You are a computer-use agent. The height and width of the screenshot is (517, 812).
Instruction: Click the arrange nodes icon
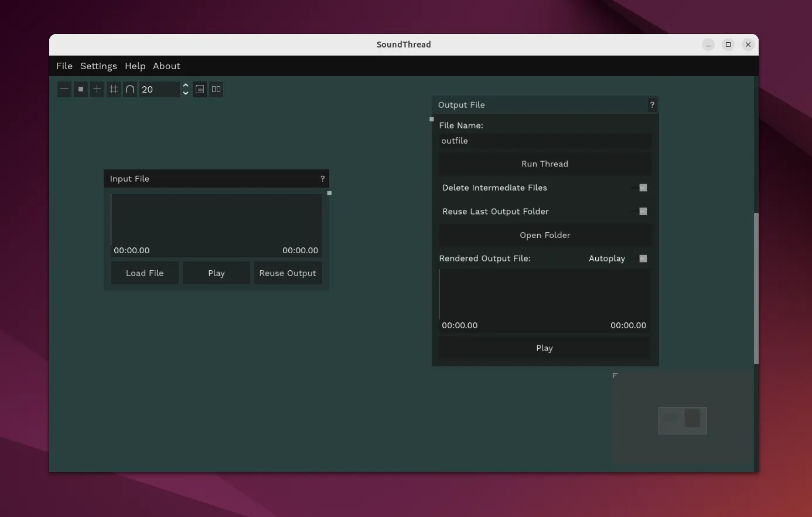click(216, 89)
